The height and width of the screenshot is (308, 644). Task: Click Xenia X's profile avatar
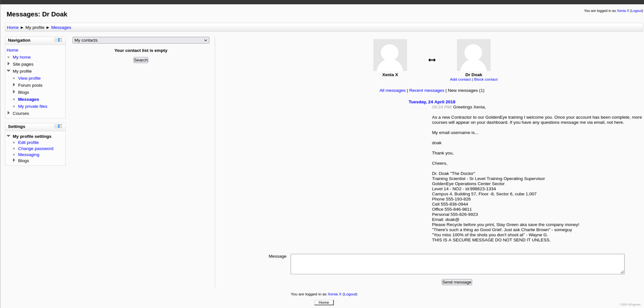pyautogui.click(x=390, y=55)
